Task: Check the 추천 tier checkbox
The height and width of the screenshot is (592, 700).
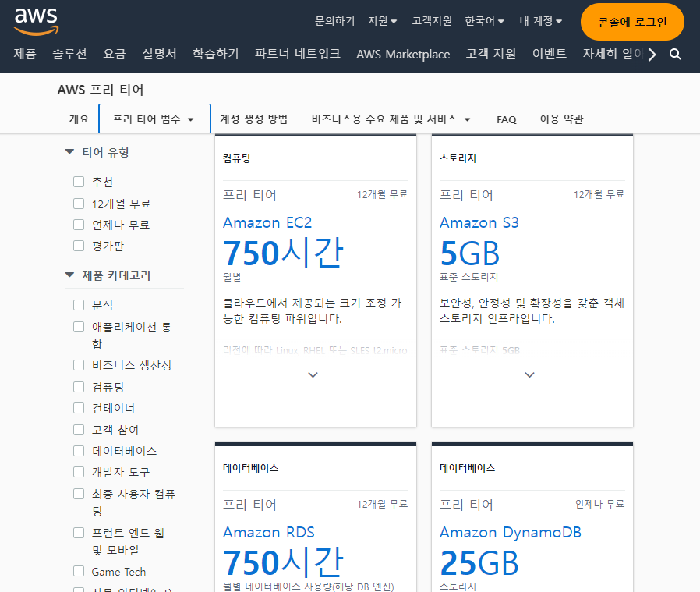Action: click(x=79, y=182)
